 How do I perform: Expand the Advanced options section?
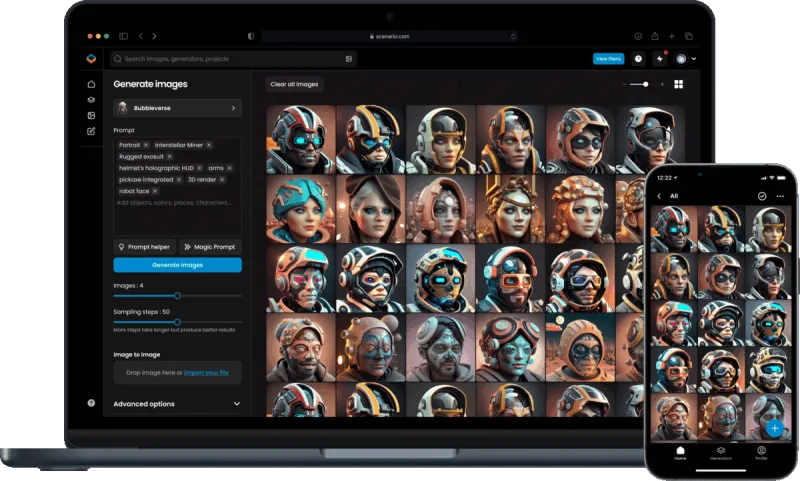[177, 404]
